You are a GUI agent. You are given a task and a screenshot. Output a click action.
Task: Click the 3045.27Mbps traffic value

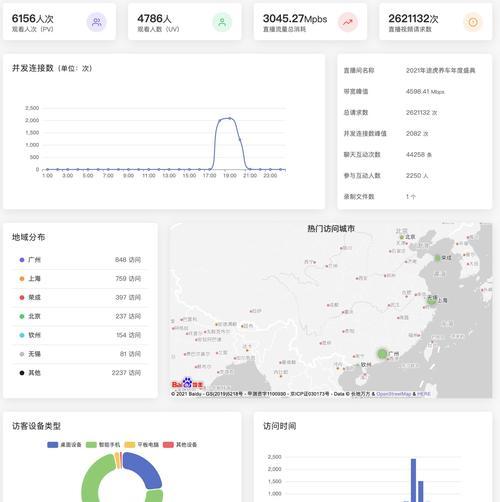pyautogui.click(x=295, y=19)
